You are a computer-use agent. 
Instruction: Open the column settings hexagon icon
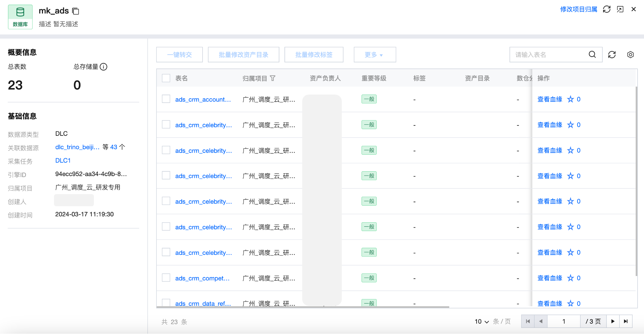[630, 55]
